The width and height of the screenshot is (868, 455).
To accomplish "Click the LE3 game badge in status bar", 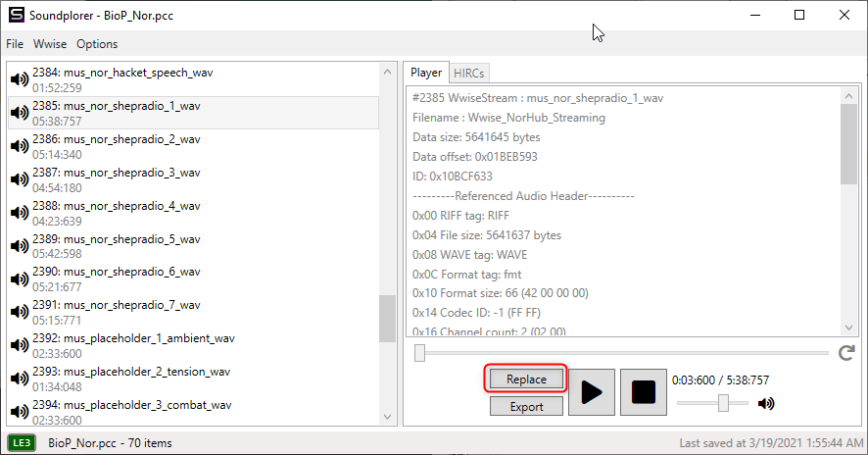I will coord(22,443).
